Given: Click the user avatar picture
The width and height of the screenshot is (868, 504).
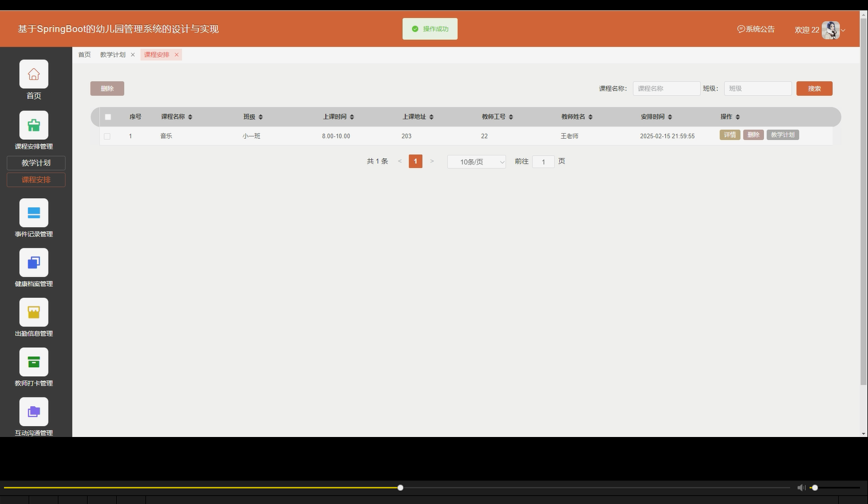Looking at the screenshot, I should point(831,30).
